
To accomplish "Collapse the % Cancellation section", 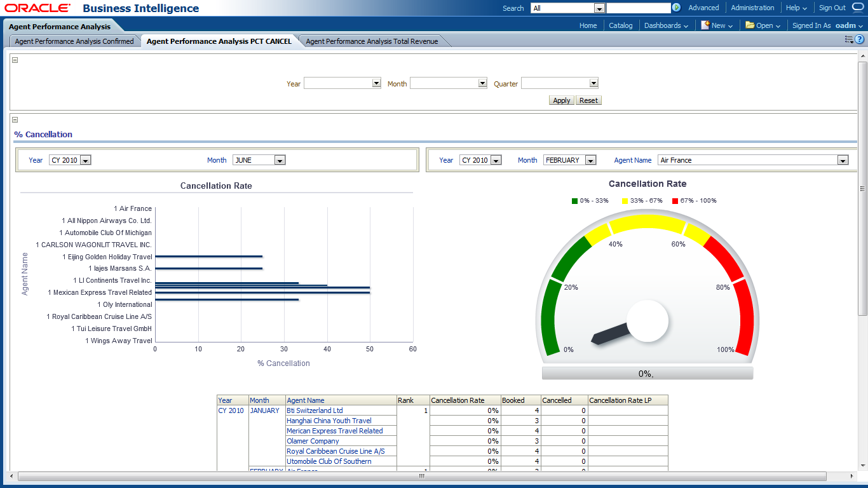I will tap(15, 120).
